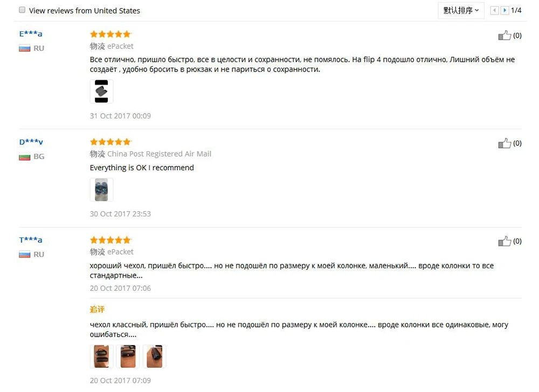
Task: Click the 追评 follow-up review label
Action: pyautogui.click(x=97, y=309)
